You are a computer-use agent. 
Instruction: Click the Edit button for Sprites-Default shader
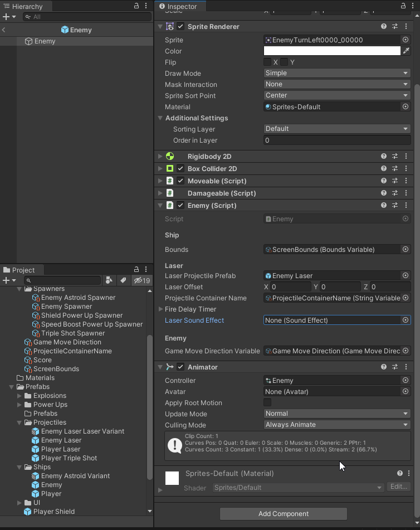pos(399,487)
